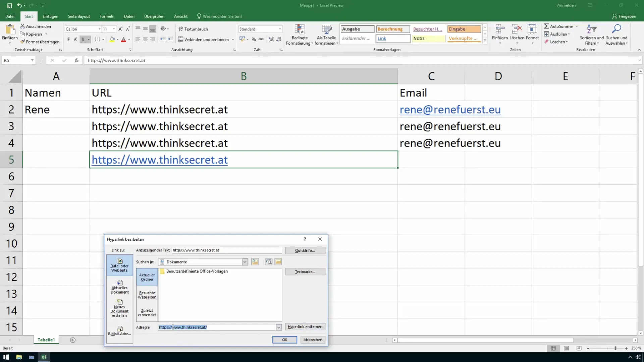This screenshot has height=362, width=644.
Task: Align text left in cell
Action: click(x=138, y=39)
